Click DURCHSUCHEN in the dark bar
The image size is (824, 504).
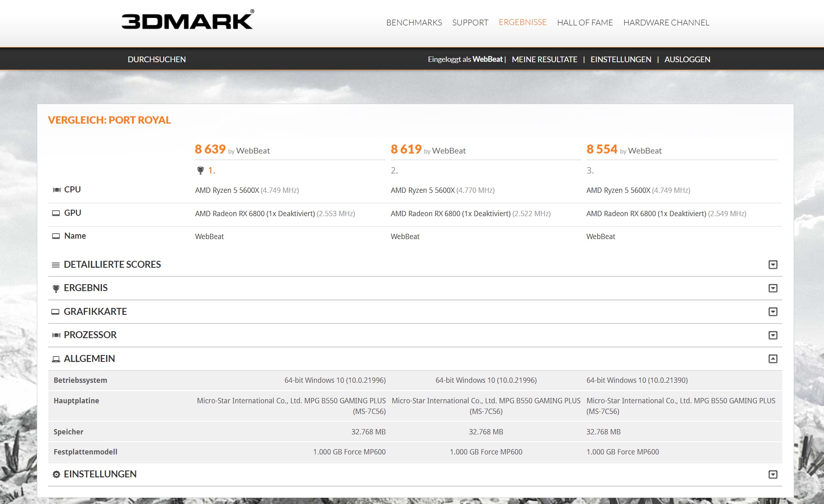[x=156, y=59]
